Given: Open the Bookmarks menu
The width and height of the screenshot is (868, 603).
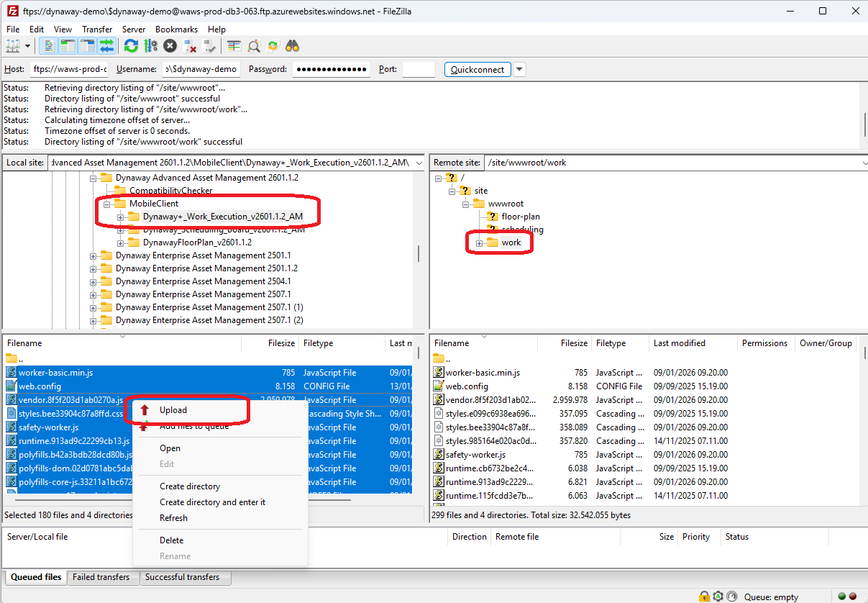Looking at the screenshot, I should pyautogui.click(x=176, y=30).
